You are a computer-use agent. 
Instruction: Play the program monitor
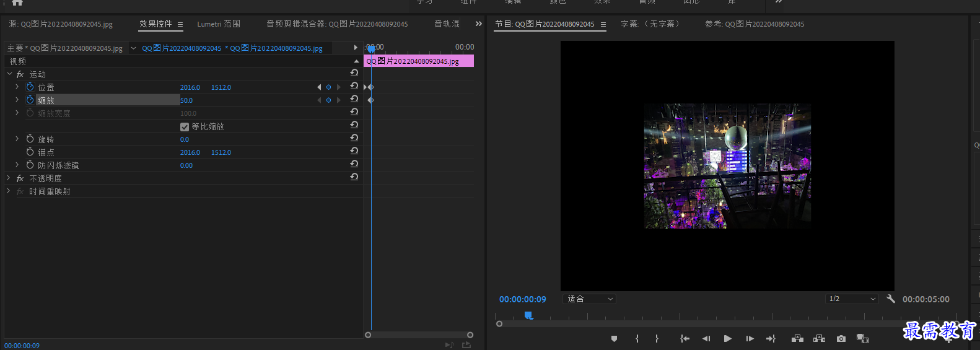(728, 339)
